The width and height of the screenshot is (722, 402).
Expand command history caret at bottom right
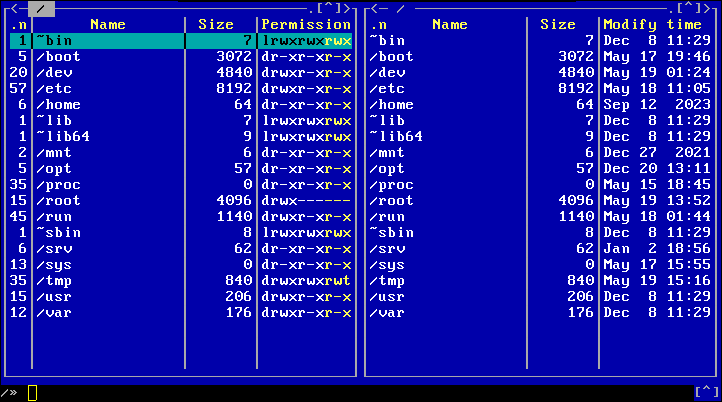coord(706,392)
